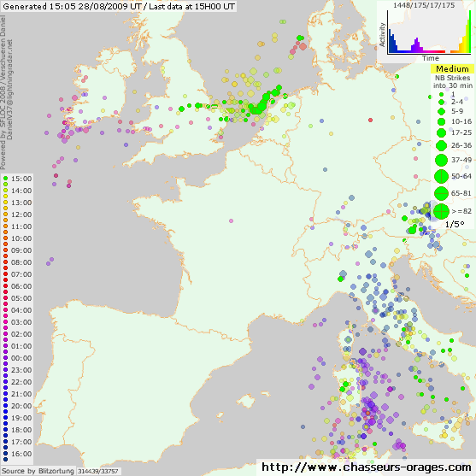Click the yellow dot next to 13:00
This screenshot has width=476, height=476.
5,203
